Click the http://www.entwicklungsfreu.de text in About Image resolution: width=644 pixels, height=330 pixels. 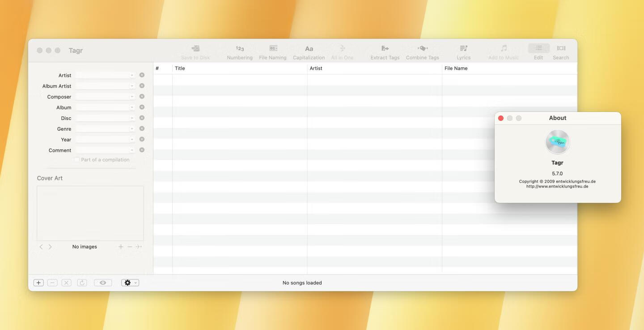click(x=557, y=186)
